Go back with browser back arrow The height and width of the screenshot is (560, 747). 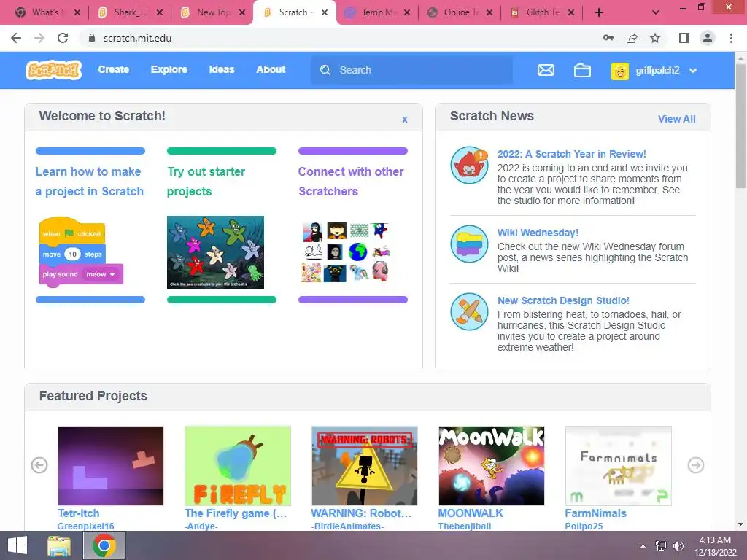click(16, 38)
